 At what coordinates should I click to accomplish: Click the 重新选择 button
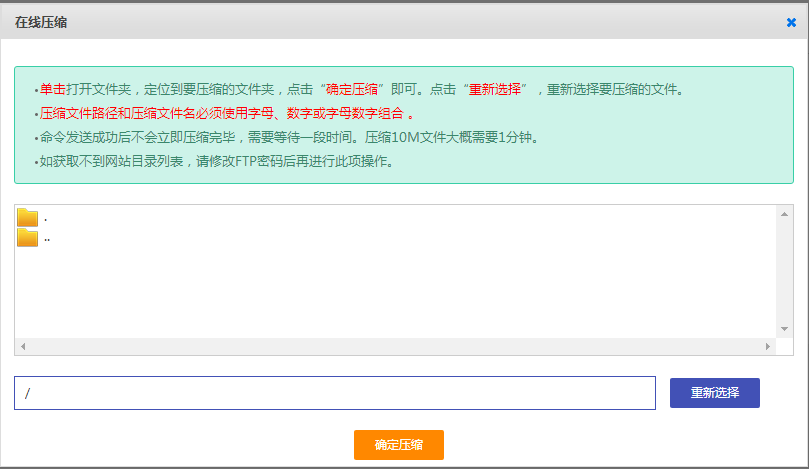714,393
